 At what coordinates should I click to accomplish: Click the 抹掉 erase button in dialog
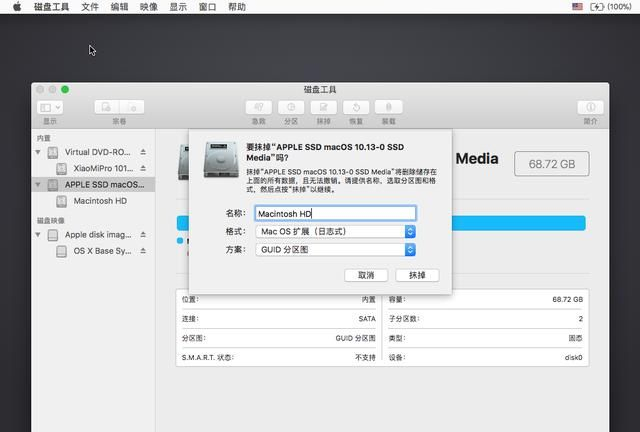(417, 275)
